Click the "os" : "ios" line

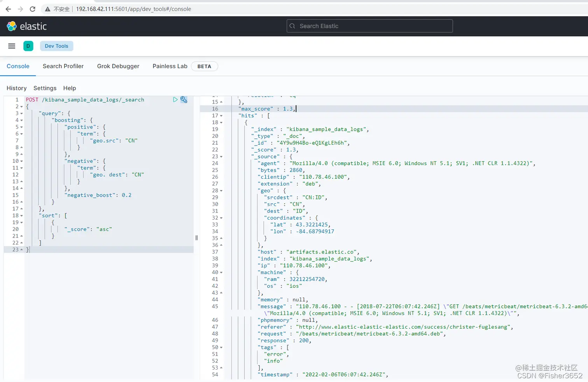pos(283,286)
